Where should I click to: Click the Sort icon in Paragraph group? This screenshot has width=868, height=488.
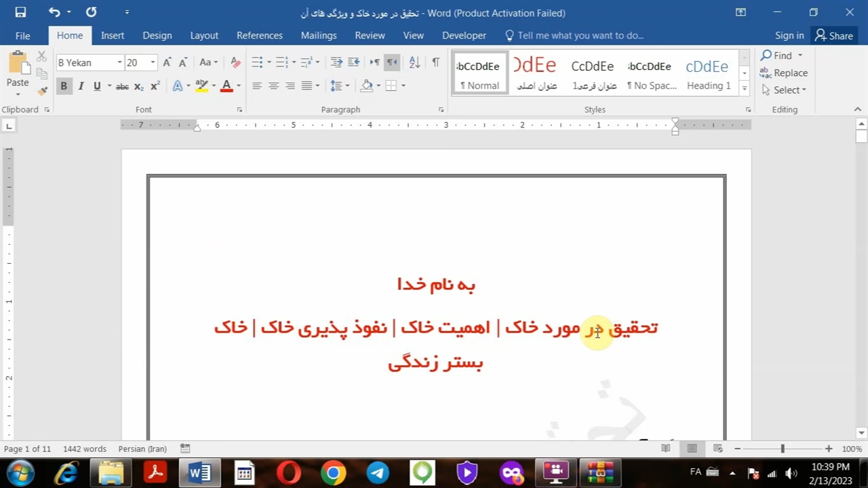tap(414, 62)
